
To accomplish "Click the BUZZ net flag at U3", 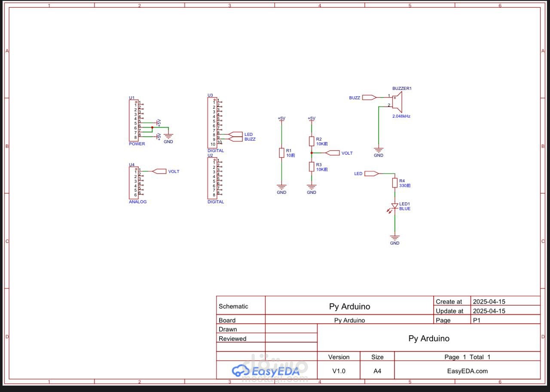I will 236,139.
